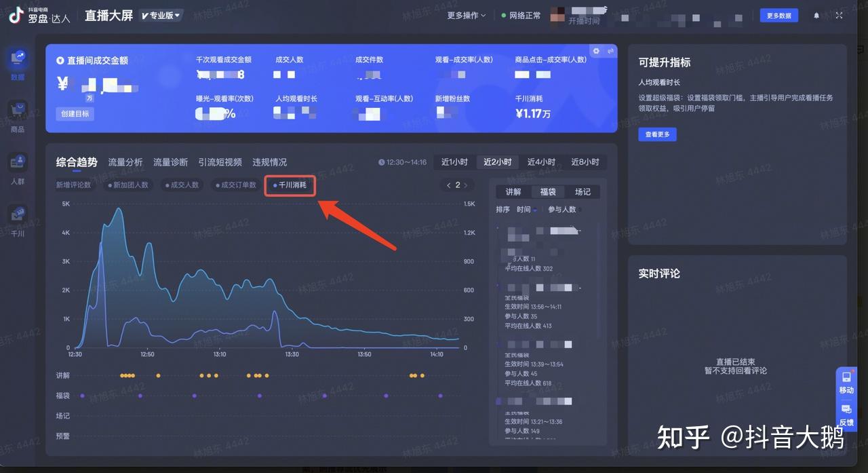This screenshot has height=473, width=868.
Task: Click 平均在线人数 302 line
Action: pyautogui.click(x=528, y=269)
